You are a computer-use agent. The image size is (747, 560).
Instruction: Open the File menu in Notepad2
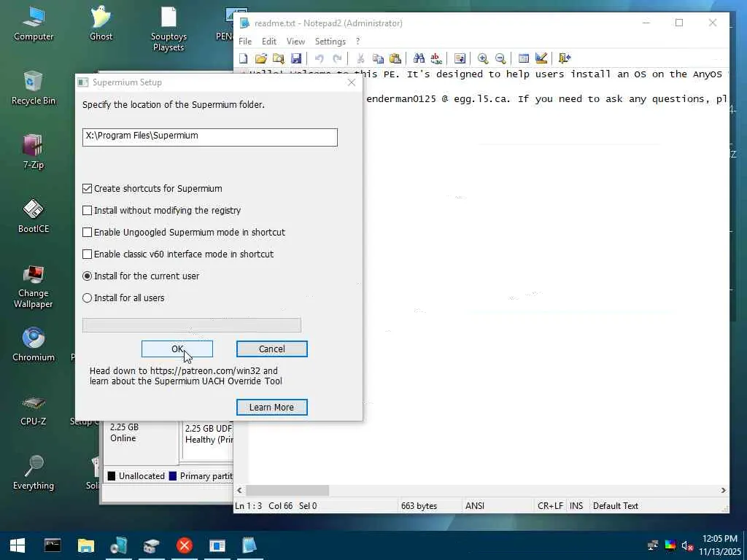coord(245,42)
